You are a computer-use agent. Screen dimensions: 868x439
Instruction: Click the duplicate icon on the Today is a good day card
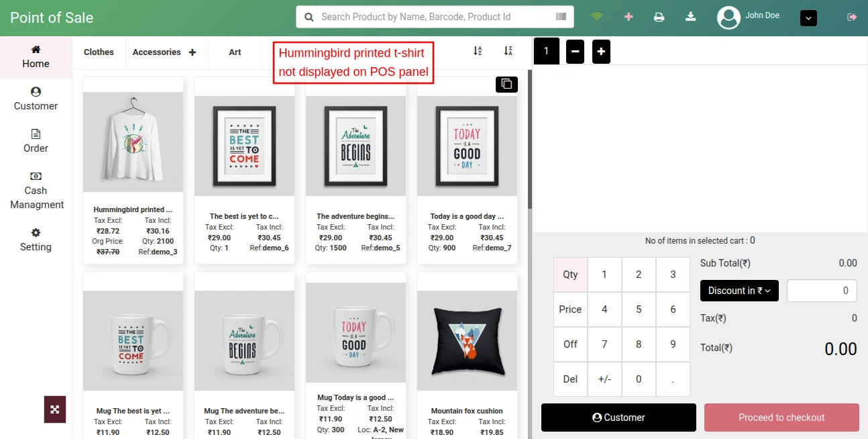pos(506,85)
